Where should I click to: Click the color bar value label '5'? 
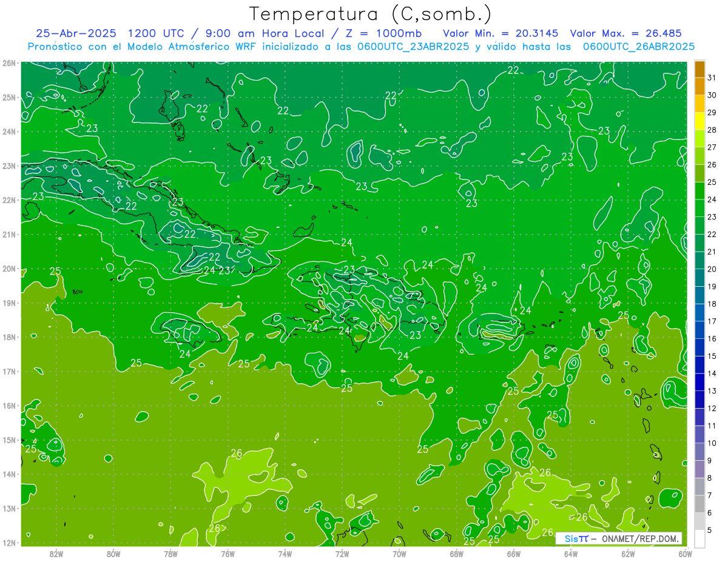709,530
